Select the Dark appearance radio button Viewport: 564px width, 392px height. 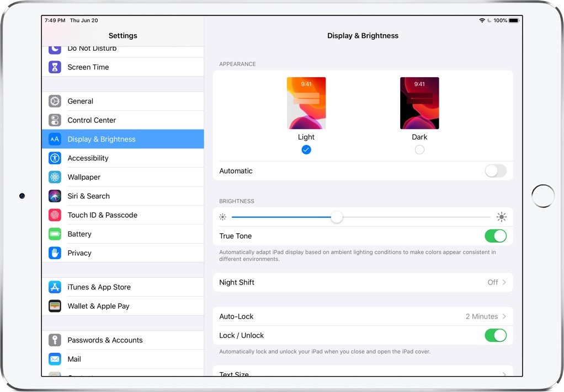tap(419, 149)
